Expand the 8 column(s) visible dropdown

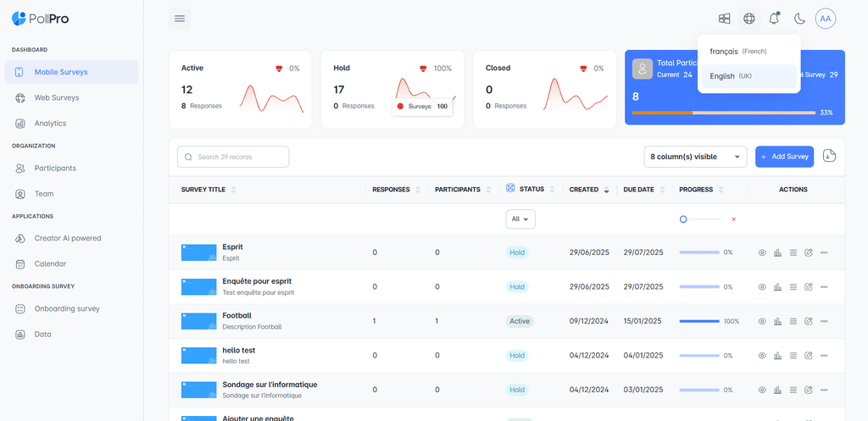(695, 157)
